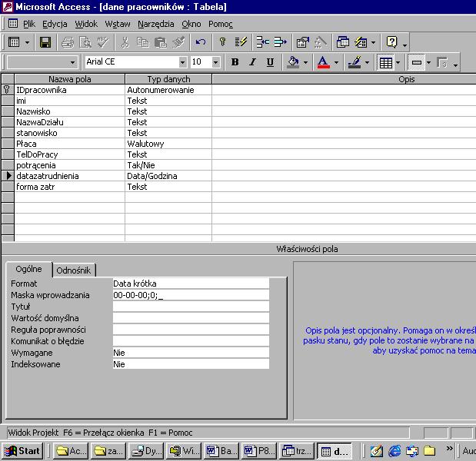Switch to trz... database taskbar button
Screen dimensions: 476x461
[297, 451]
